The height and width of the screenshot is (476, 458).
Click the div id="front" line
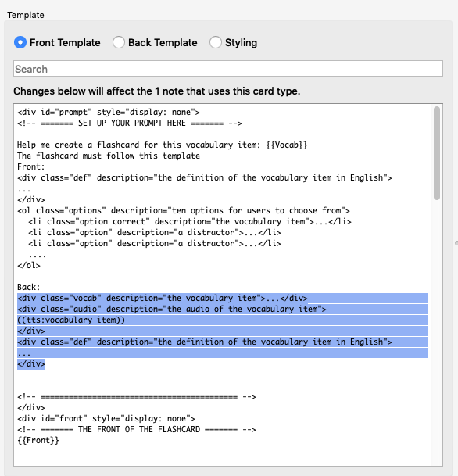pos(106,418)
